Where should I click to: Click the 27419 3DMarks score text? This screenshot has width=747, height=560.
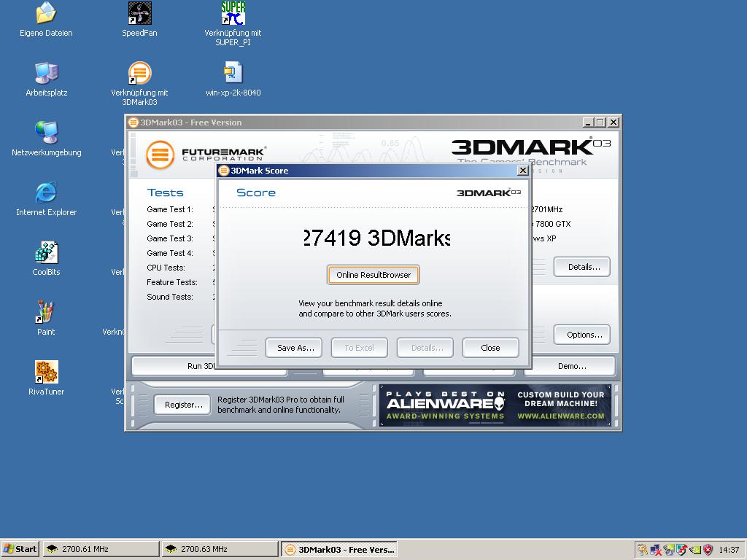click(x=376, y=238)
